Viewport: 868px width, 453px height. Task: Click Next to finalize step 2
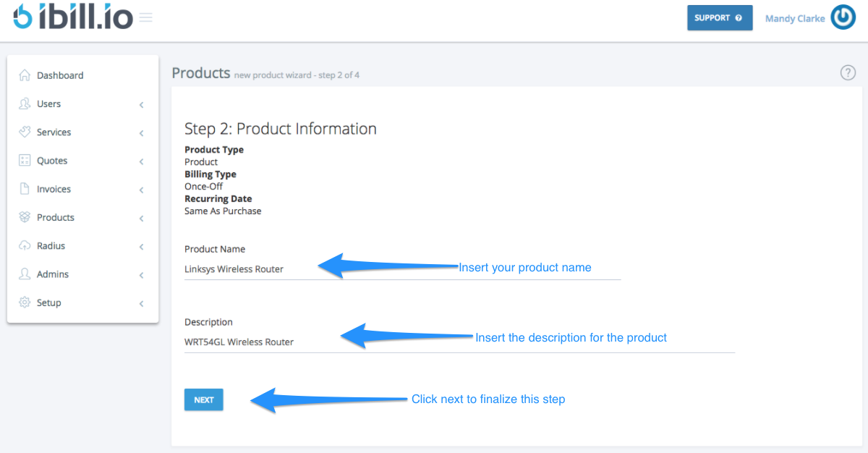point(204,399)
